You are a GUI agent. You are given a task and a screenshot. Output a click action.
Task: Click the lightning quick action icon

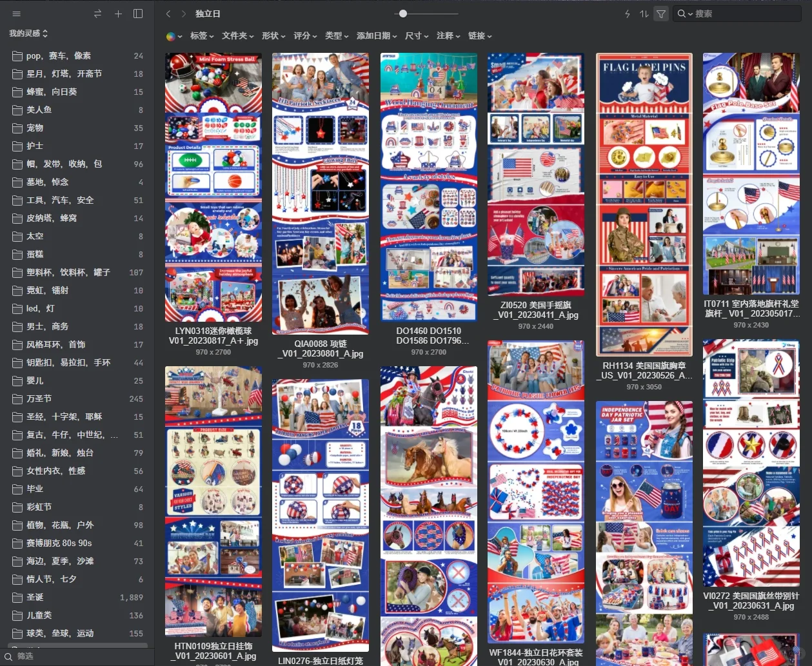click(x=628, y=14)
